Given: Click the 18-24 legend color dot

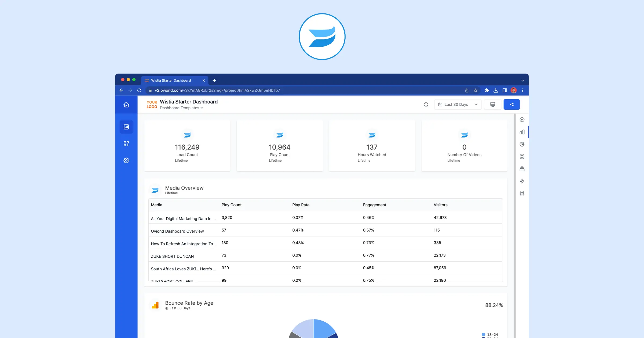Looking at the screenshot, I should point(484,335).
